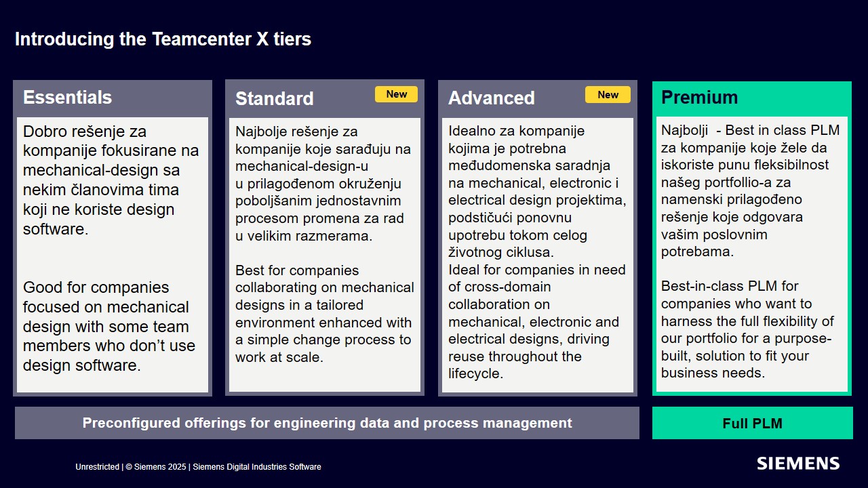This screenshot has width=868, height=488.
Task: Select the Advanced tier heading
Action: point(491,98)
